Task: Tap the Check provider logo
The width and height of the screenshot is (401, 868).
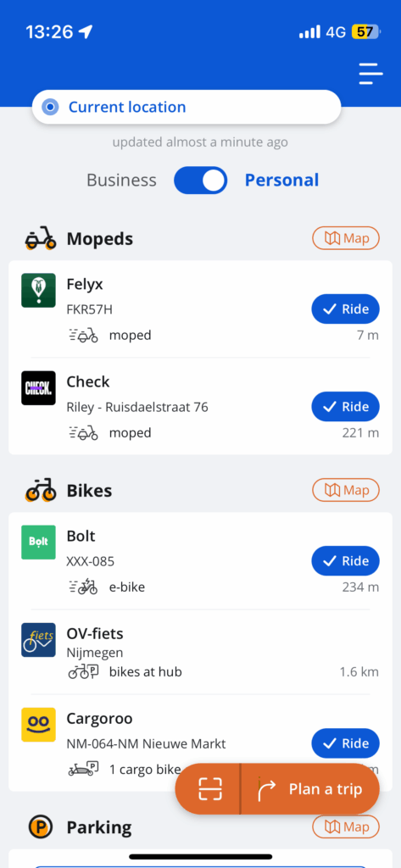Action: pyautogui.click(x=38, y=388)
